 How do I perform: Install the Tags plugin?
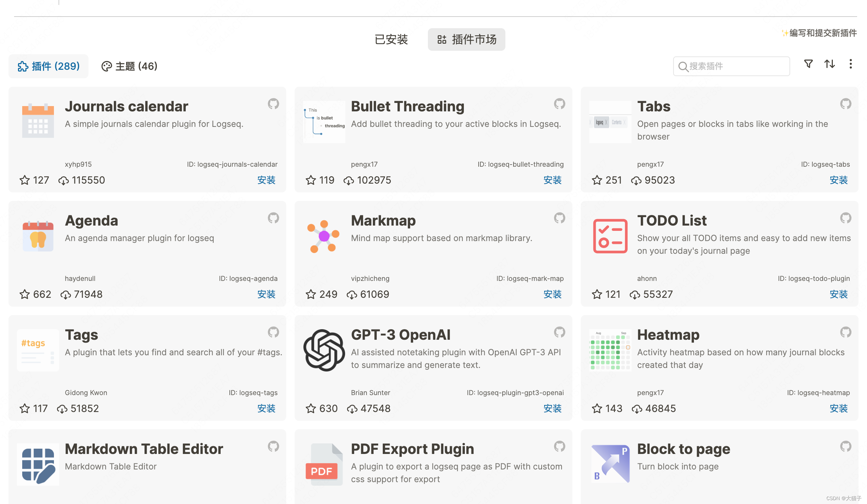pyautogui.click(x=266, y=408)
